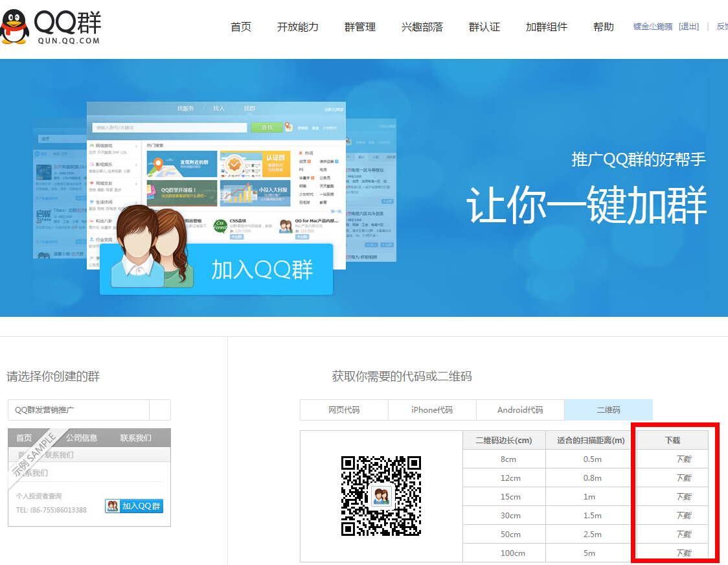728x565 pixels.
Task: Open the 开放能力 navigation menu
Action: click(x=298, y=27)
